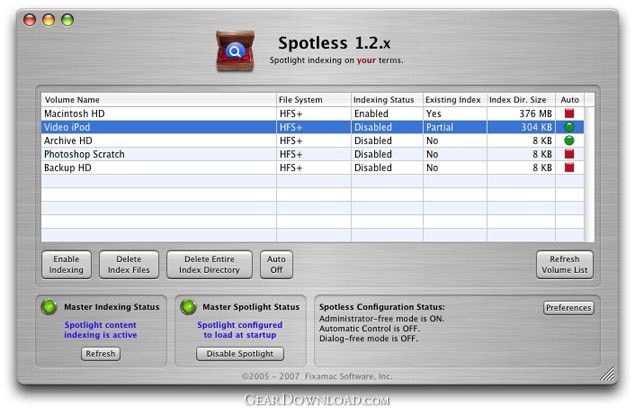Sort by Volume Name column header
Image resolution: width=635 pixels, height=408 pixels.
158,100
